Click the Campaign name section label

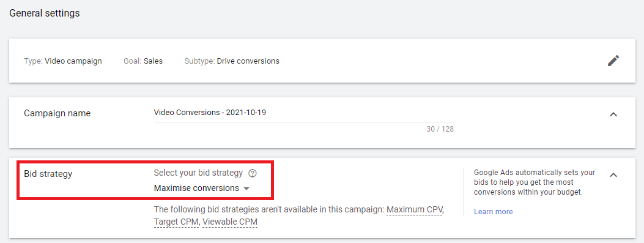(x=57, y=113)
